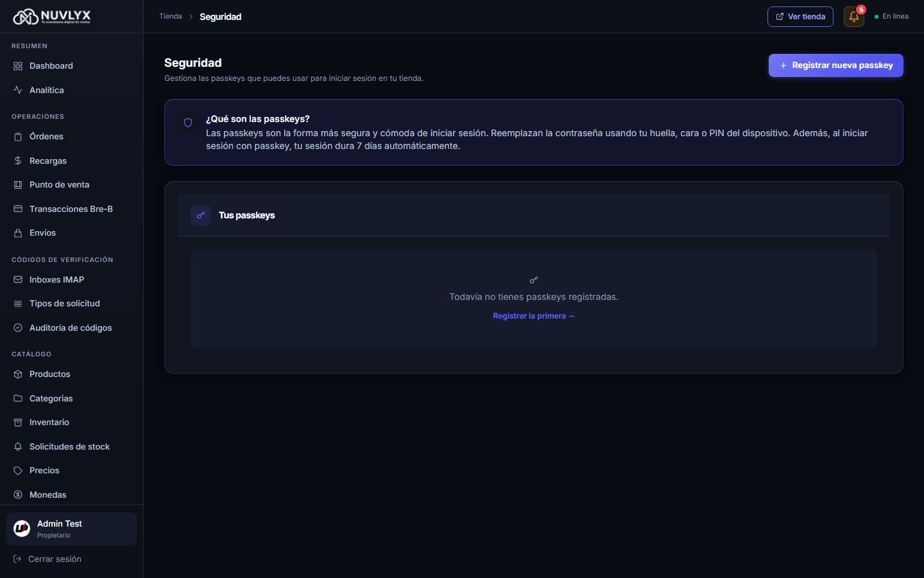Click the Inboxes IMAP mail icon
This screenshot has width=924, height=578.
click(x=18, y=279)
